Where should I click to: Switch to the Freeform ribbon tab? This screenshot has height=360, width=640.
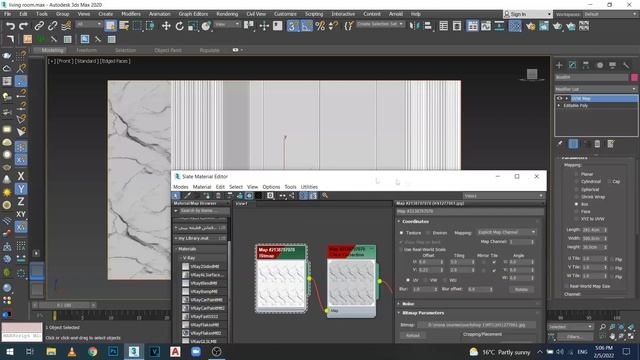point(87,50)
